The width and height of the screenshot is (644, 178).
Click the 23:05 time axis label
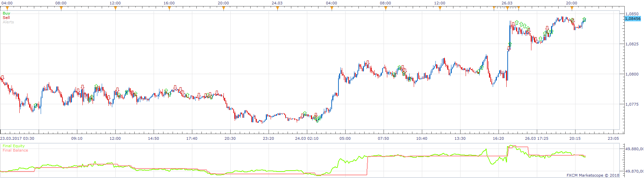pyautogui.click(x=613, y=138)
